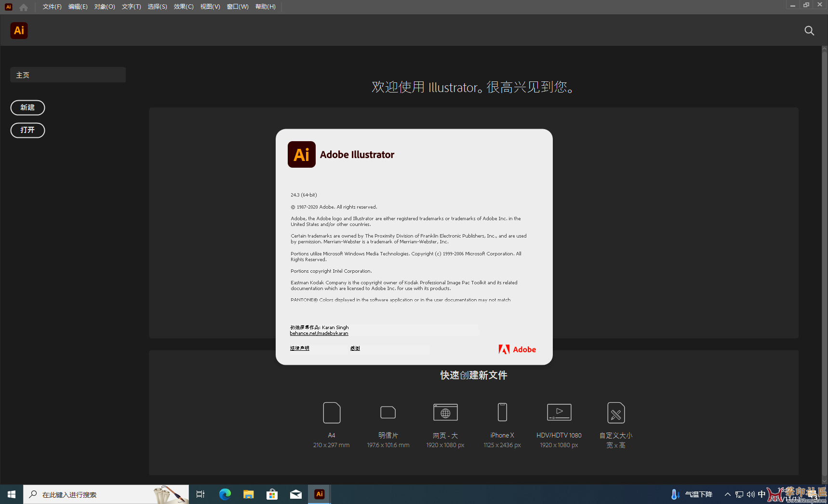
Task: Click the 197.6 x 101.6 mm size text
Action: (x=388, y=445)
